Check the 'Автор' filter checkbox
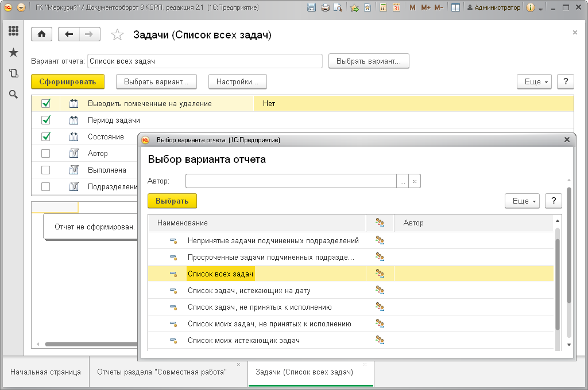Screen dimensions: 588x390 (x=46, y=153)
